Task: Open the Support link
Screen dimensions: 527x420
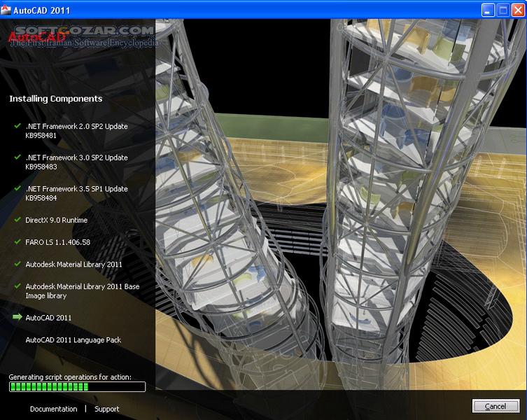Action: point(107,409)
